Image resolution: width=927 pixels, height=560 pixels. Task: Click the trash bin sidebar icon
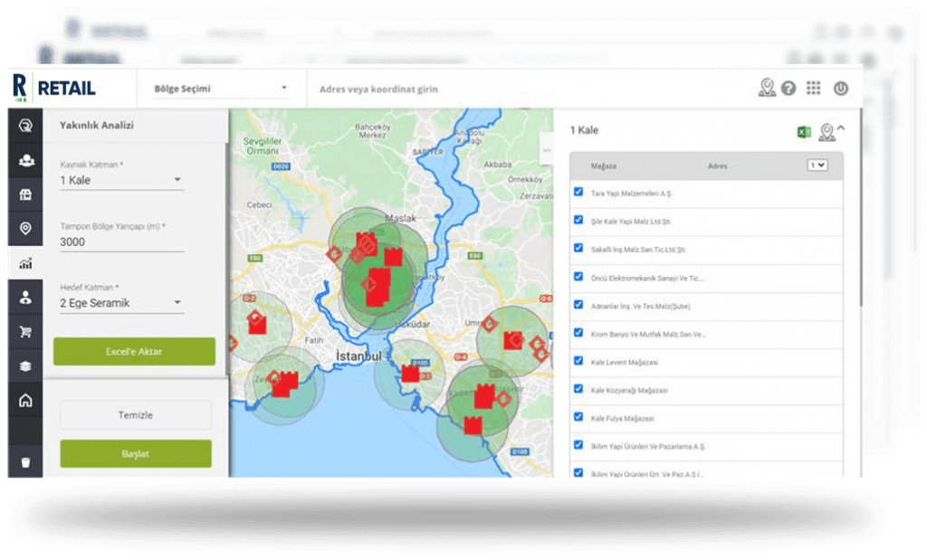(25, 462)
